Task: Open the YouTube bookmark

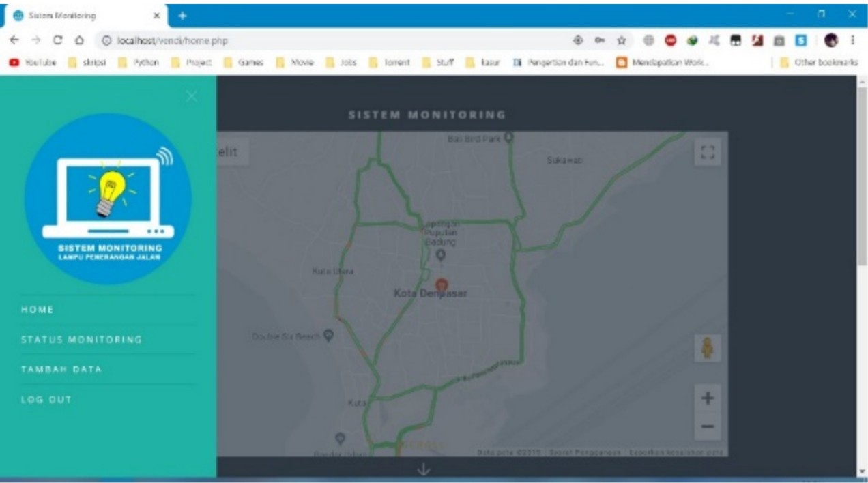Action: tap(33, 62)
